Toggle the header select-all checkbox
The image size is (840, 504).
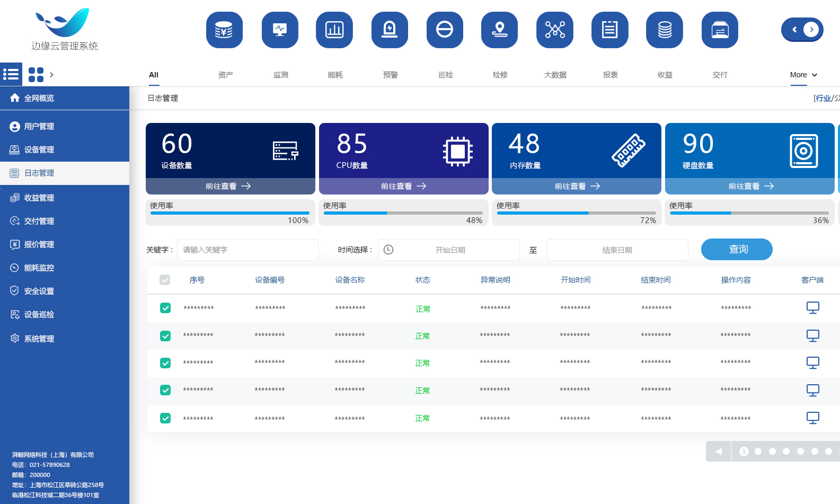(165, 280)
